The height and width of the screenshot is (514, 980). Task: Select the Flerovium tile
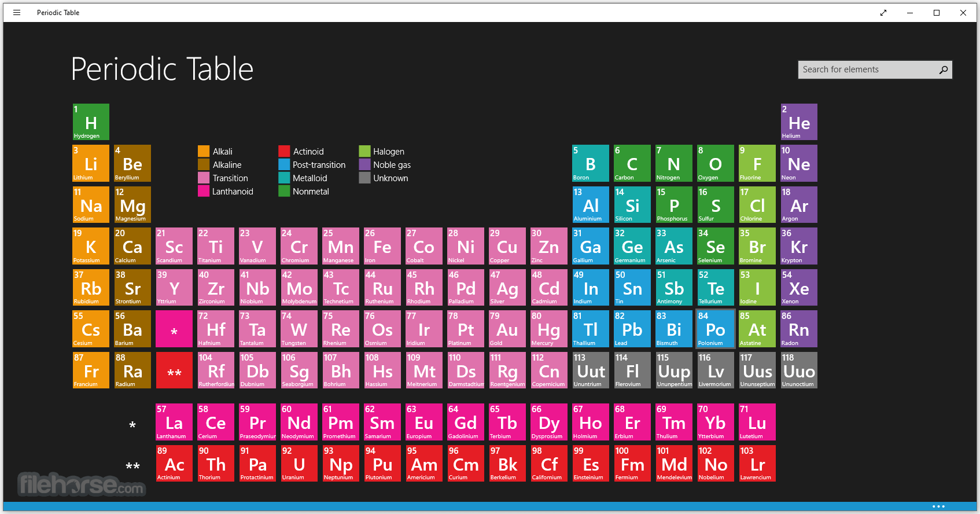pyautogui.click(x=632, y=370)
